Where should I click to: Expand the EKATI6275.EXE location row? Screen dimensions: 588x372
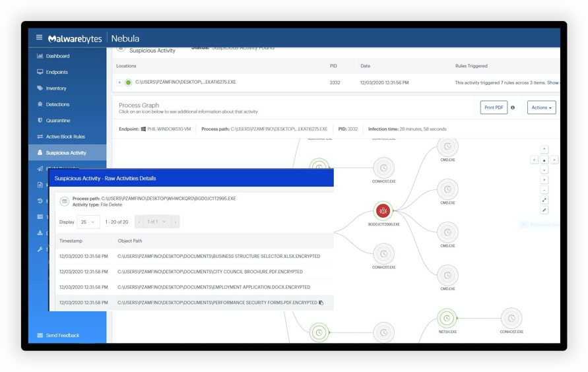(x=119, y=82)
